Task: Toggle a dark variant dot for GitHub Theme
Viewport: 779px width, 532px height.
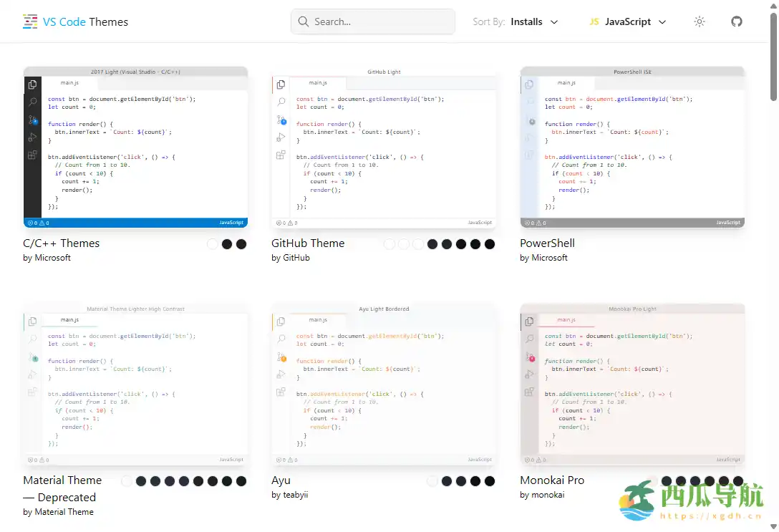Action: click(432, 244)
